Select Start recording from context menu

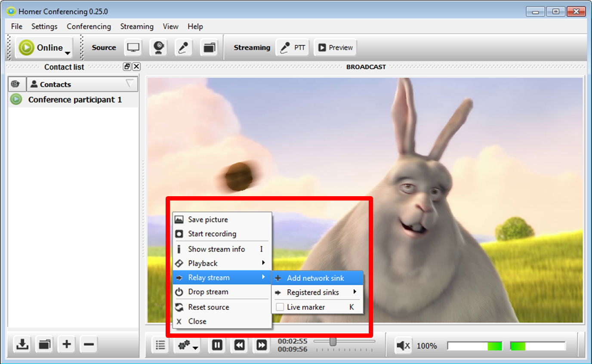click(x=212, y=234)
